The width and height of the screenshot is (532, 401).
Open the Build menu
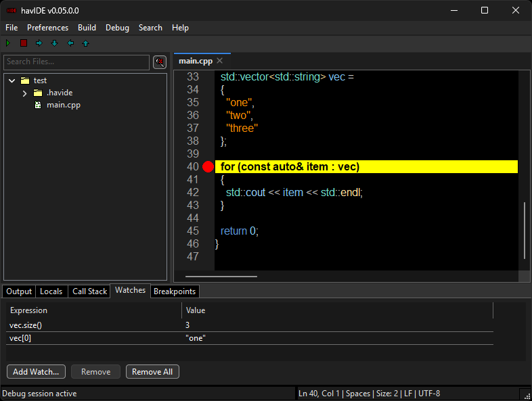point(87,28)
